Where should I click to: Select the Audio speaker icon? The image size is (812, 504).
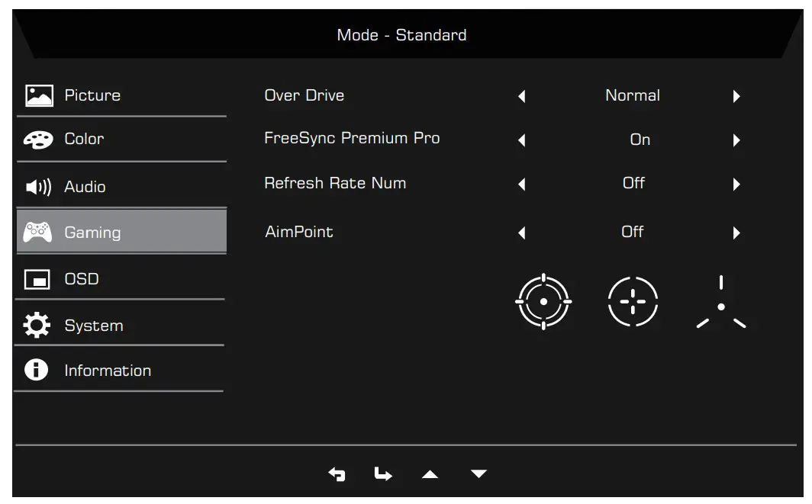click(39, 187)
